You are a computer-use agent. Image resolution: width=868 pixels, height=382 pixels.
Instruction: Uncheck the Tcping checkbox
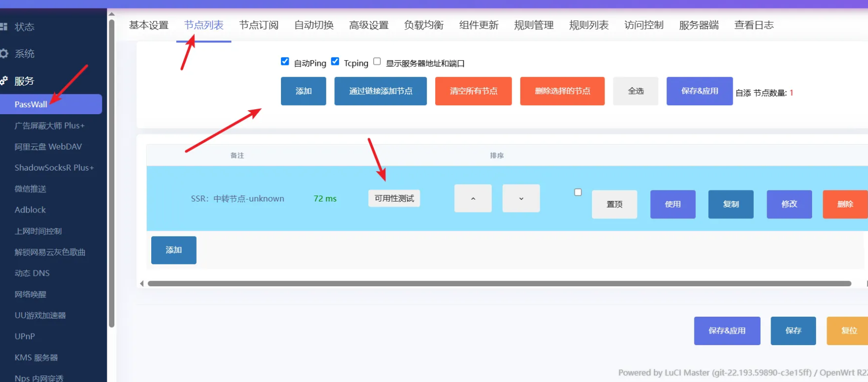tap(335, 61)
